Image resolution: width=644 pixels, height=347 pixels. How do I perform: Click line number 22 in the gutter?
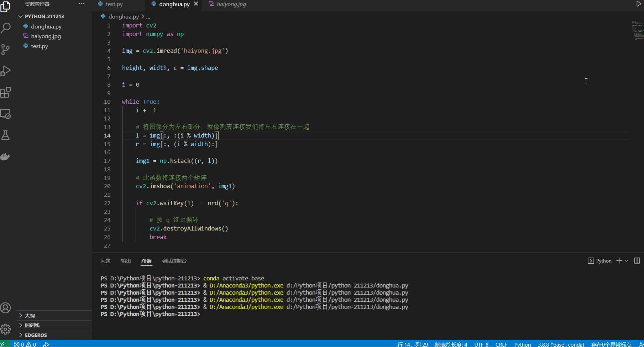(x=107, y=203)
